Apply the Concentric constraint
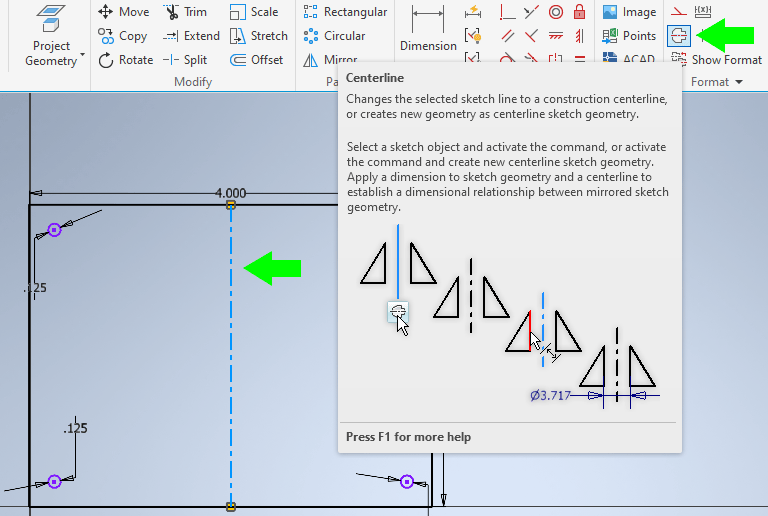Image resolution: width=768 pixels, height=516 pixels. click(555, 12)
